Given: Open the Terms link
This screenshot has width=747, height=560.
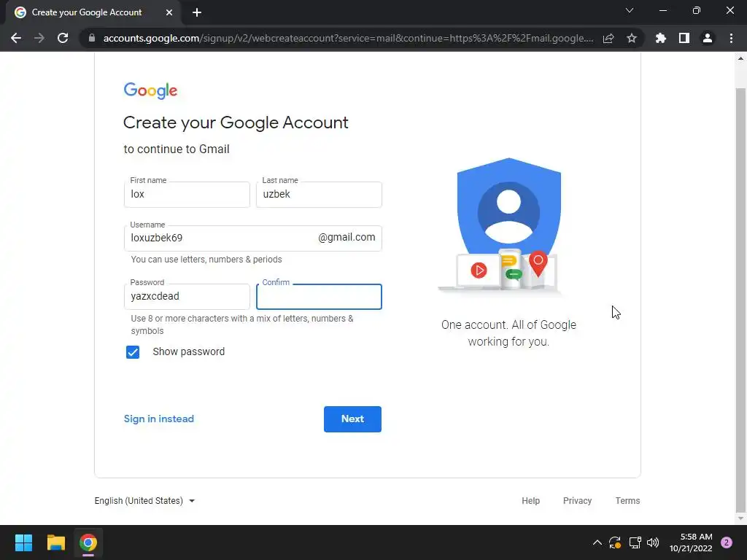Looking at the screenshot, I should tap(627, 500).
